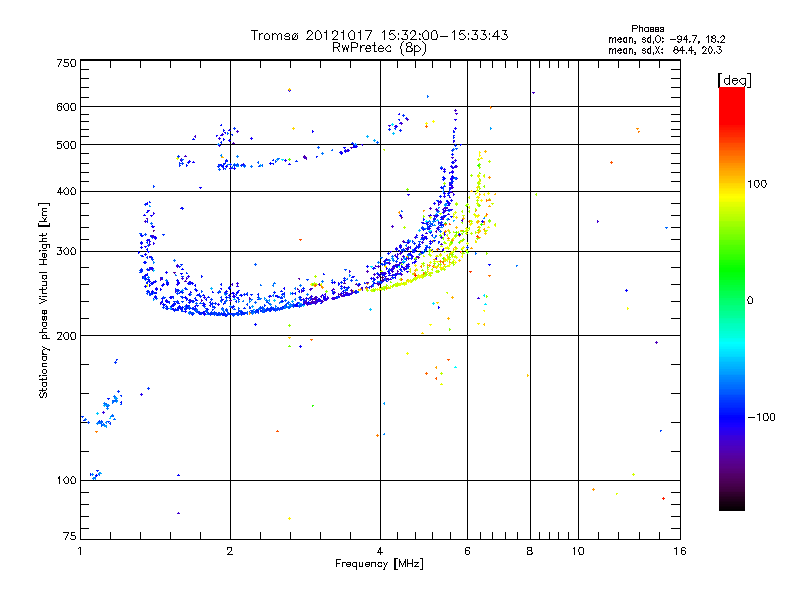Screen dimensions: 800x600
Task: Click the colorbar tick label "0"
Action: point(750,301)
